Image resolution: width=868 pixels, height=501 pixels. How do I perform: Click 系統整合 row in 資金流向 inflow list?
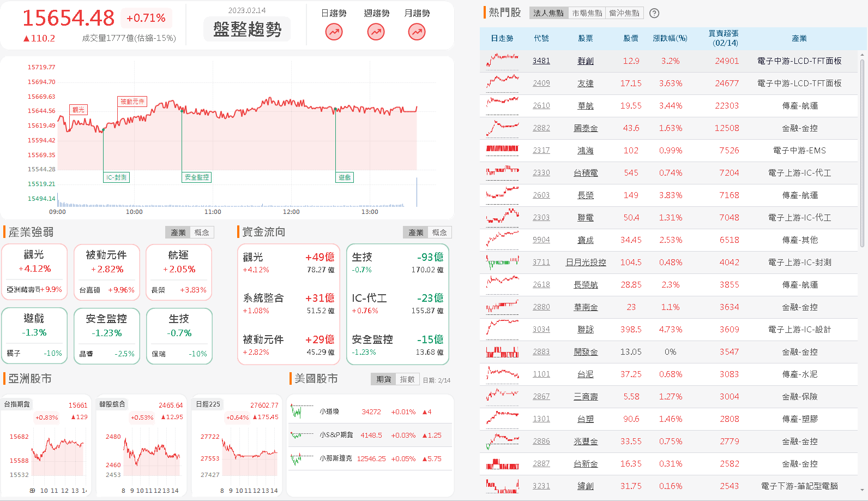point(289,304)
